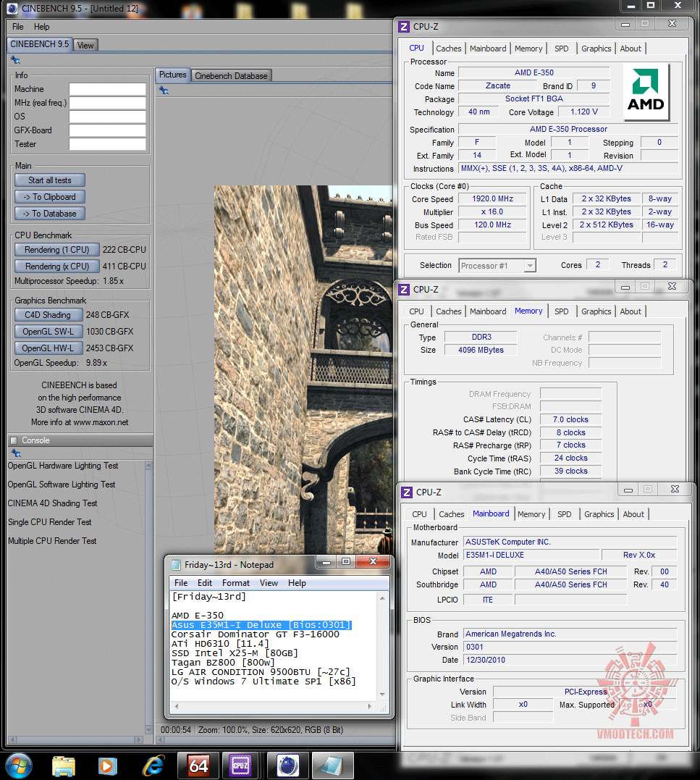Switch to CPU-Z from the taskbar
The height and width of the screenshot is (780, 700).
(x=239, y=766)
